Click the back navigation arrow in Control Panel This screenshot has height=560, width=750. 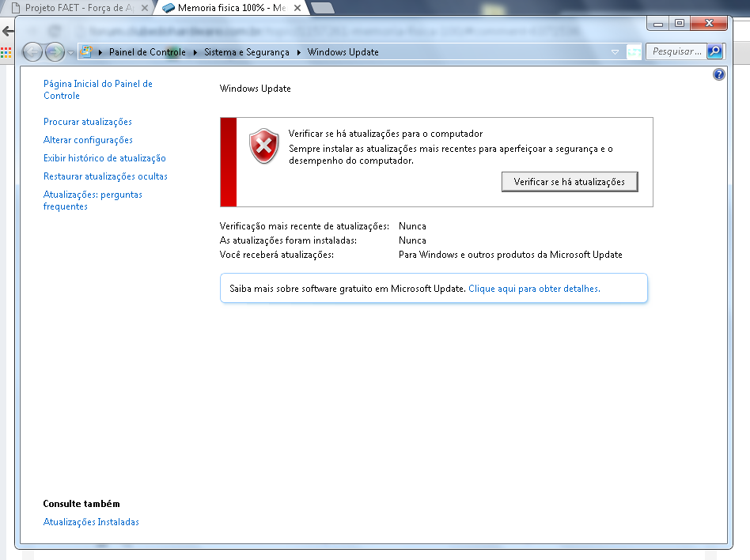(32, 51)
